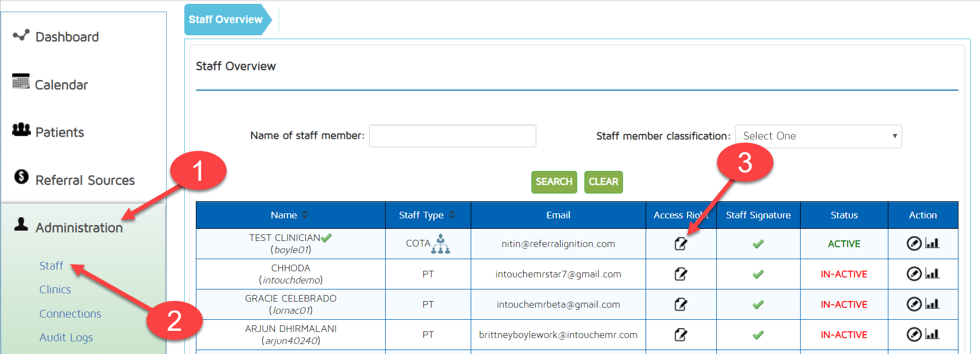The width and height of the screenshot is (980, 354).
Task: Open Staff member classification dropdown
Action: point(818,136)
